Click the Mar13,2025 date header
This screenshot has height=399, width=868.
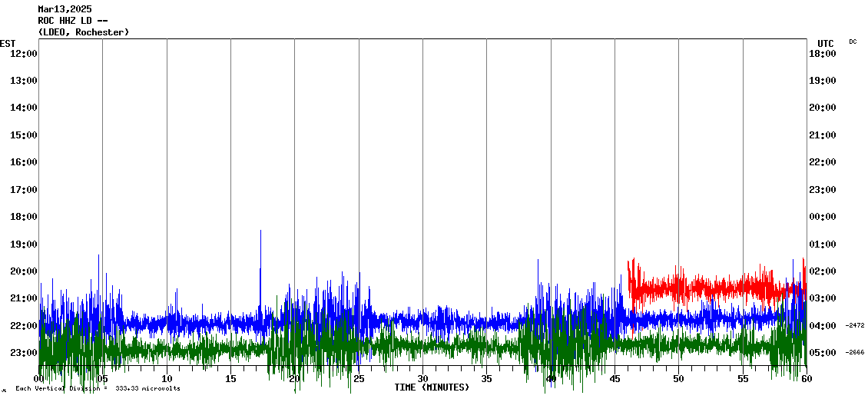(65, 9)
